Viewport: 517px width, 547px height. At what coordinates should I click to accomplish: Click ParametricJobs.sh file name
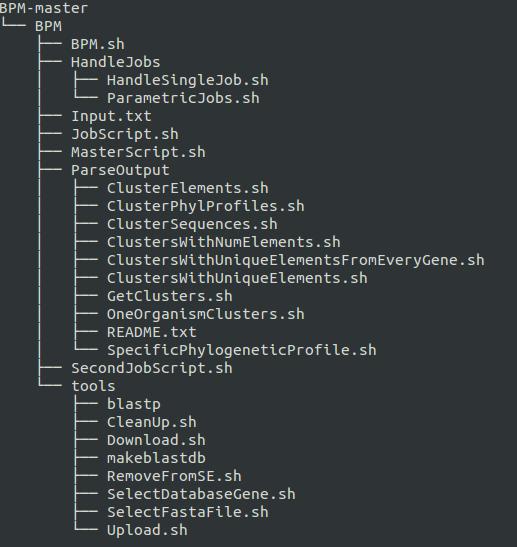(183, 98)
